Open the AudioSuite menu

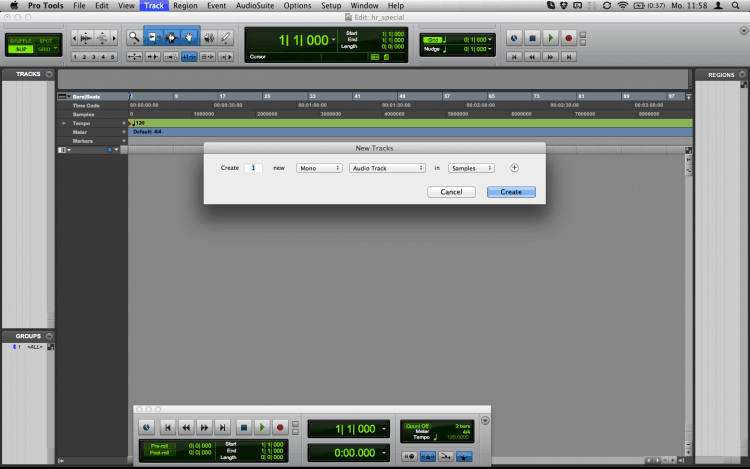255,6
